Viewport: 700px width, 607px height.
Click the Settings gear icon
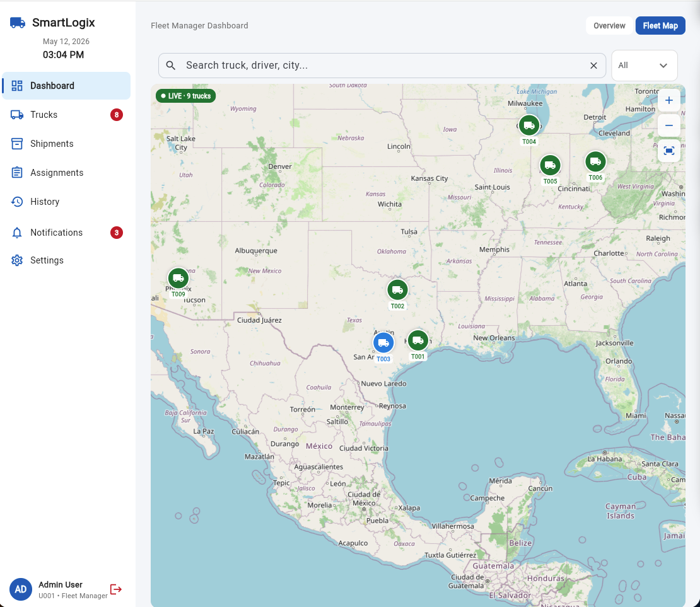(x=17, y=260)
